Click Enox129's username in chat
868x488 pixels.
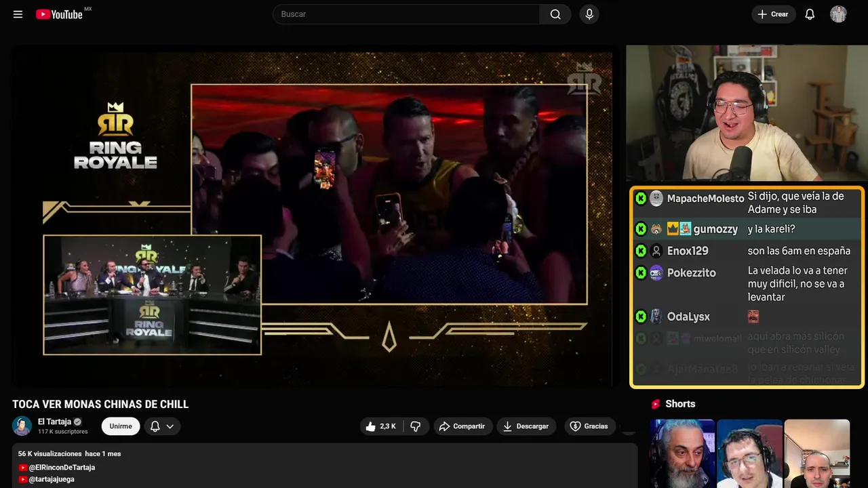[x=688, y=251]
